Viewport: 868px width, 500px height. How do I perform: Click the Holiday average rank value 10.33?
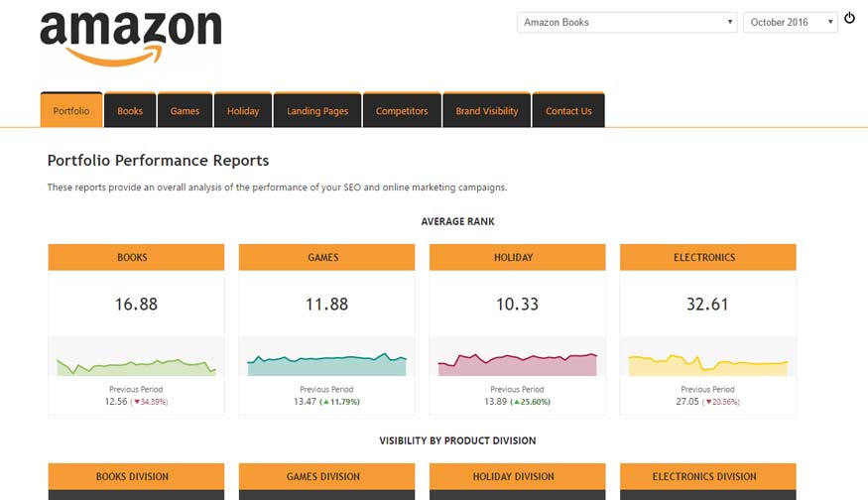[x=517, y=305]
